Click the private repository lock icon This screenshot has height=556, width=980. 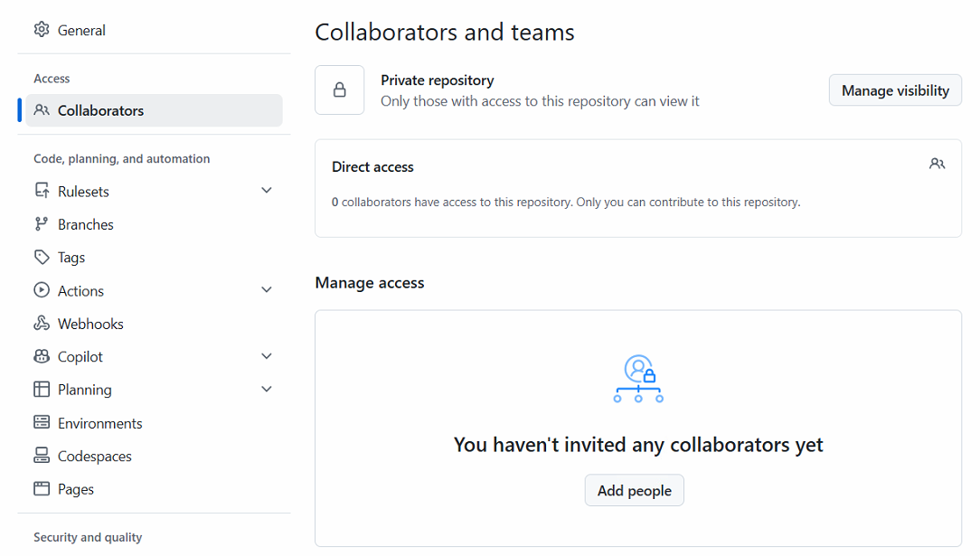(339, 90)
